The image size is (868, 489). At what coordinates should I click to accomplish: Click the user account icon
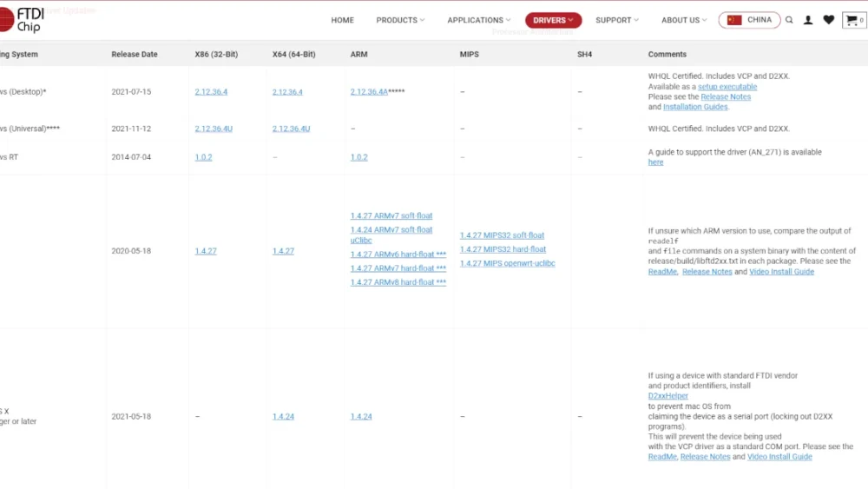[808, 20]
